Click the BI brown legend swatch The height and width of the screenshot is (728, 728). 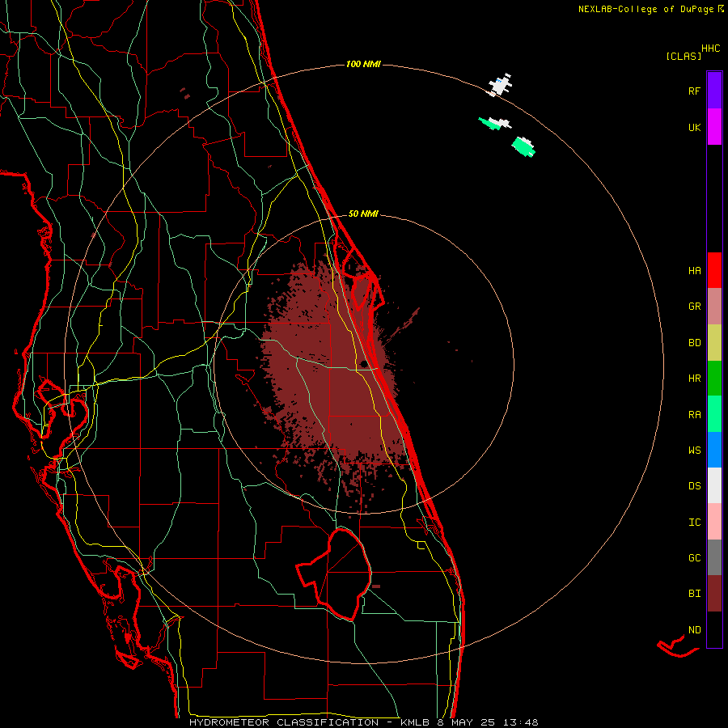714,594
